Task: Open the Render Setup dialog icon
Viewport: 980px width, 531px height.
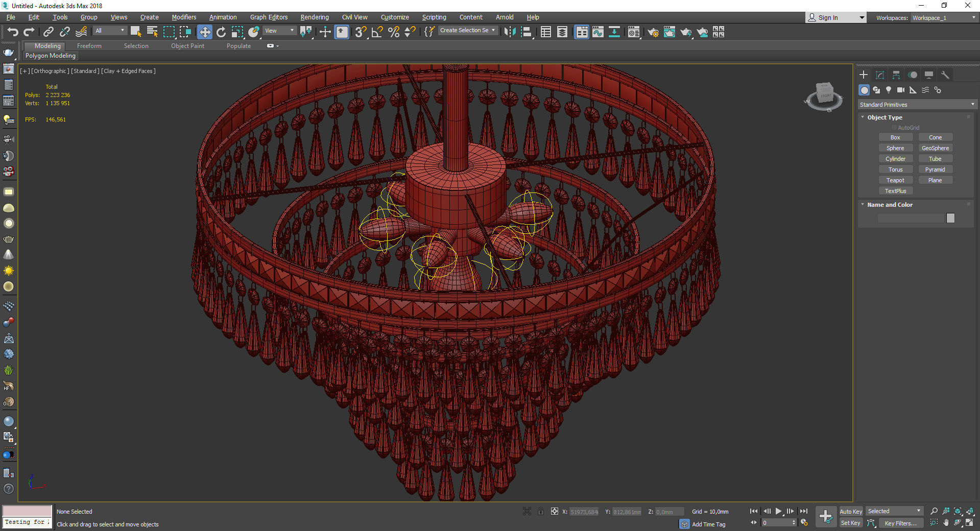Action: (653, 32)
